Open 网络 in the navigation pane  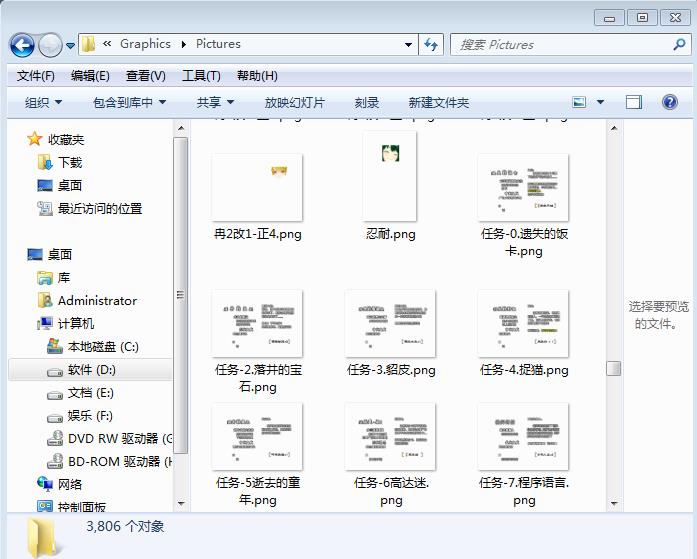(70, 484)
